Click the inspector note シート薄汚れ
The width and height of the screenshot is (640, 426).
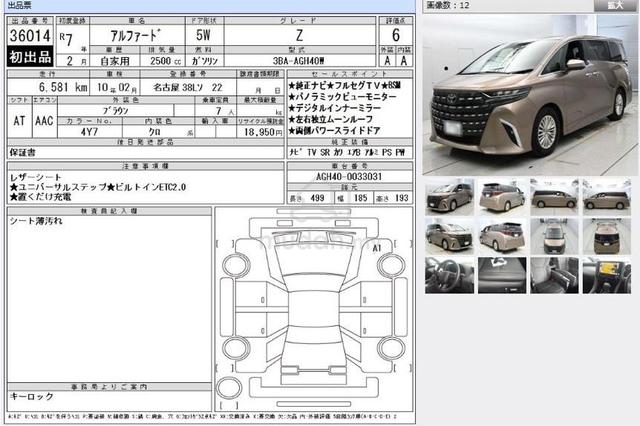[x=36, y=221]
